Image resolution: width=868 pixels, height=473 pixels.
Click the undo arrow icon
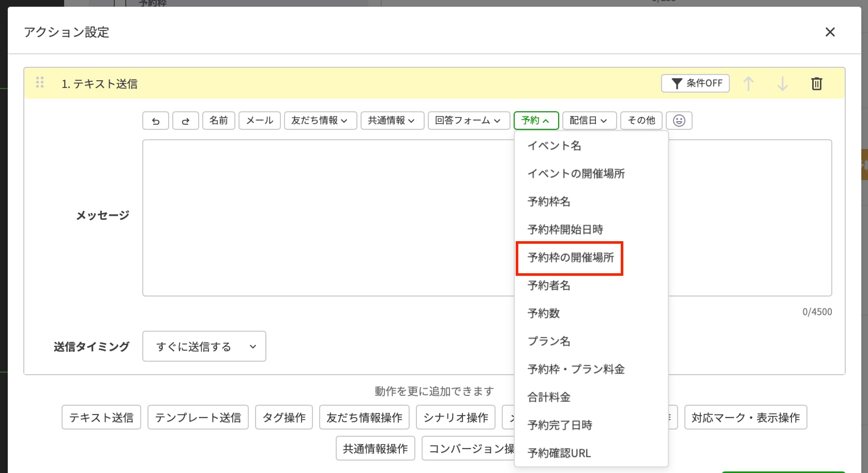[155, 121]
